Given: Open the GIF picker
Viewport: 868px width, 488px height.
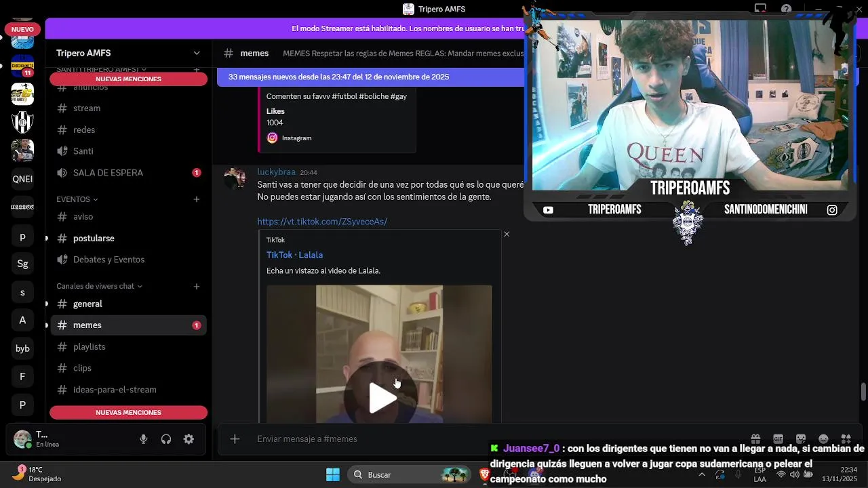Looking at the screenshot, I should click(778, 439).
